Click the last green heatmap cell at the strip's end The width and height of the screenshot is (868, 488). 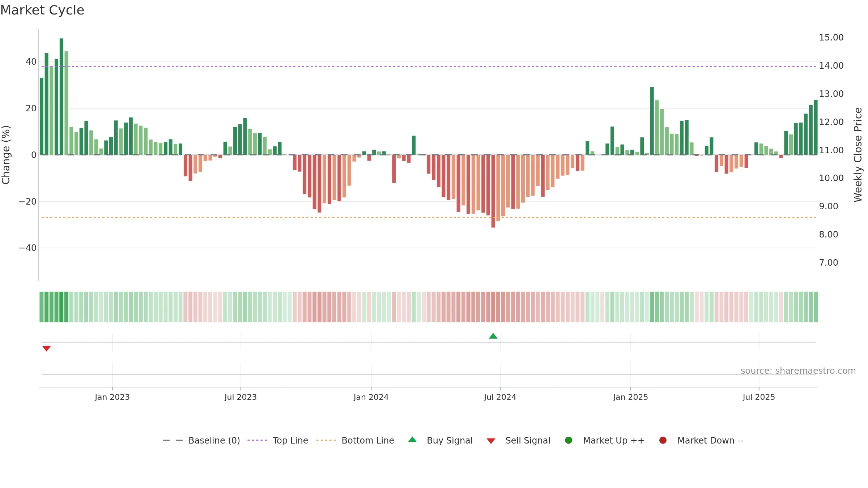coord(816,307)
